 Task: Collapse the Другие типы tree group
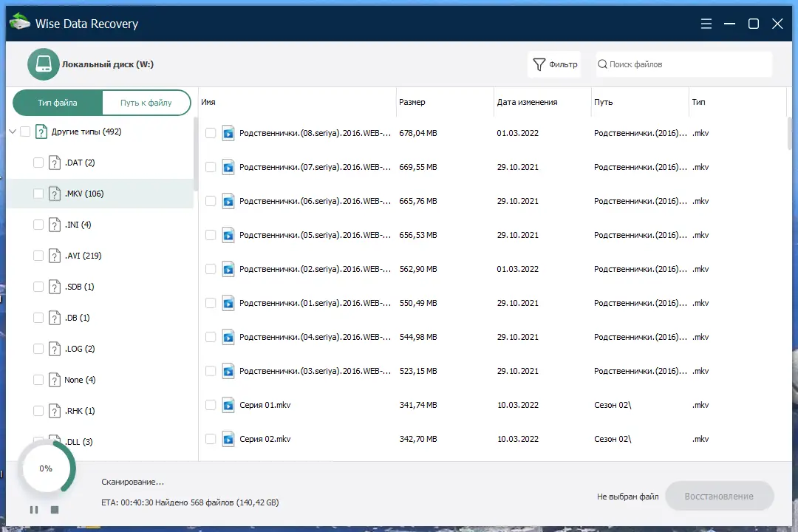click(x=13, y=132)
